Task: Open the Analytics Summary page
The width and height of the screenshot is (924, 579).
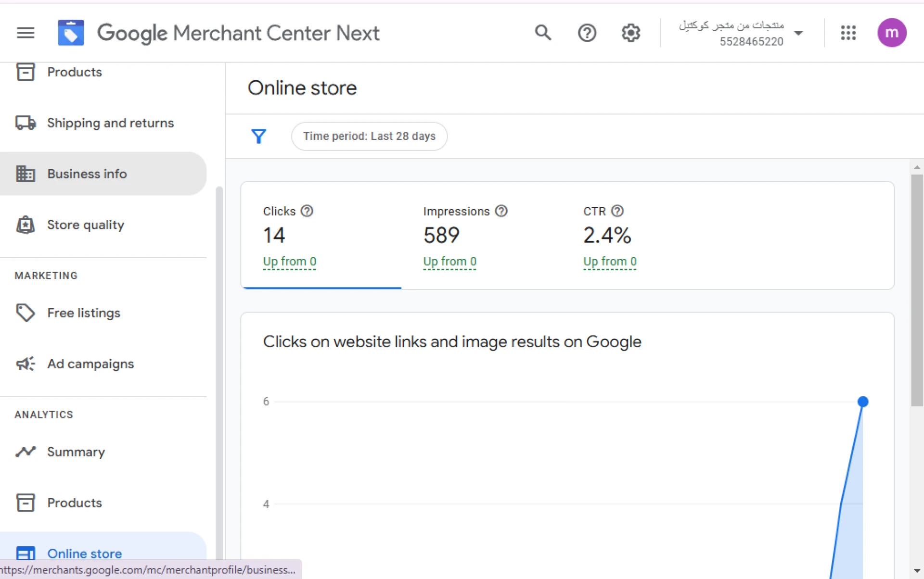Action: tap(76, 452)
